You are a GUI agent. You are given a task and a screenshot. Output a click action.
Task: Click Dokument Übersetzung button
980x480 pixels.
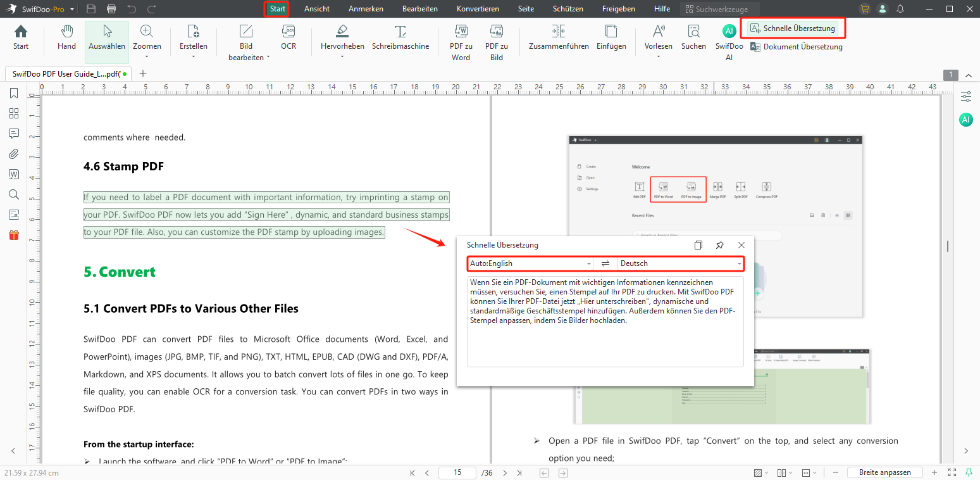[x=796, y=46]
